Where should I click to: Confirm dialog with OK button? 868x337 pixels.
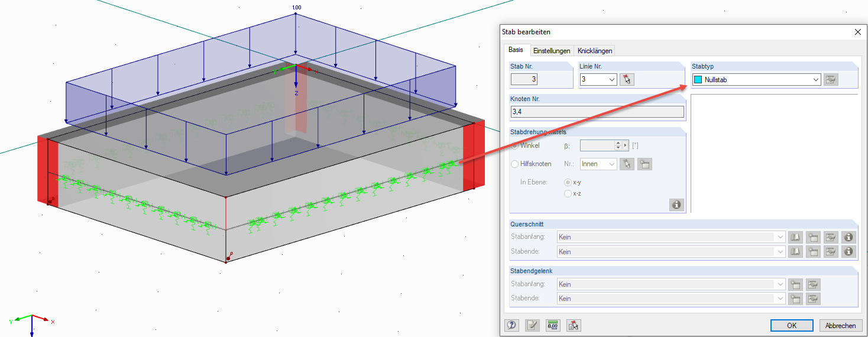(792, 325)
